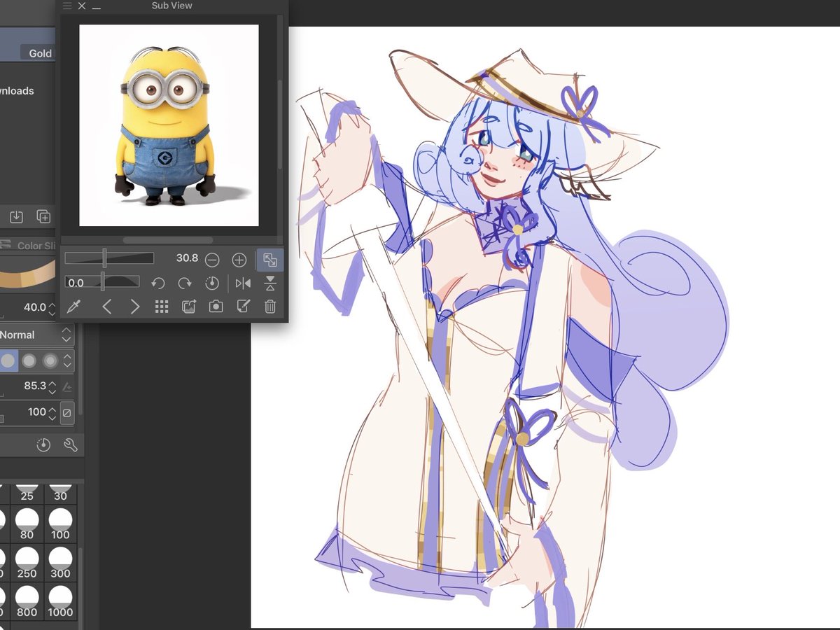Choose the 1000 brush size preset
Screen dimensions: 840x630
tap(60, 600)
